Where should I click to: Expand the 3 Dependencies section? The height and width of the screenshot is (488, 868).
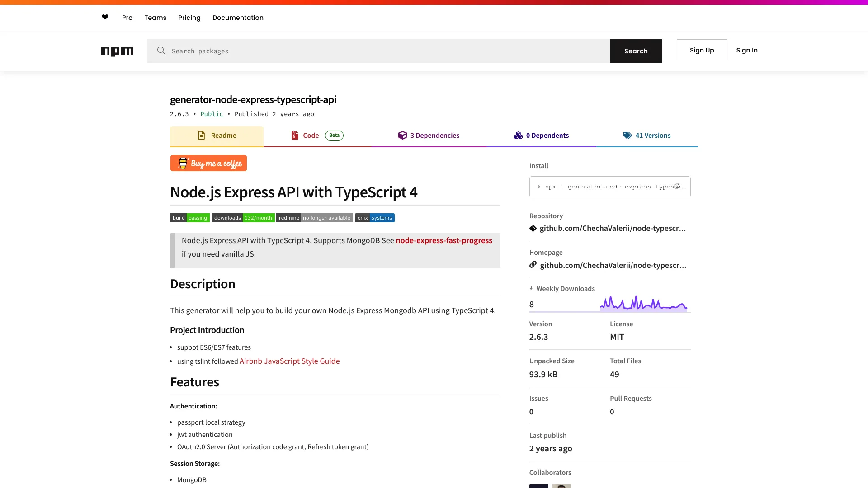(429, 135)
